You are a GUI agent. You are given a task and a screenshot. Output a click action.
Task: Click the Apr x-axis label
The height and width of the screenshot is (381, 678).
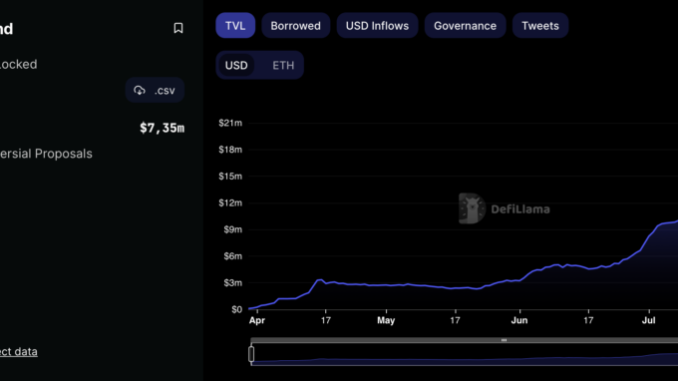[257, 320]
